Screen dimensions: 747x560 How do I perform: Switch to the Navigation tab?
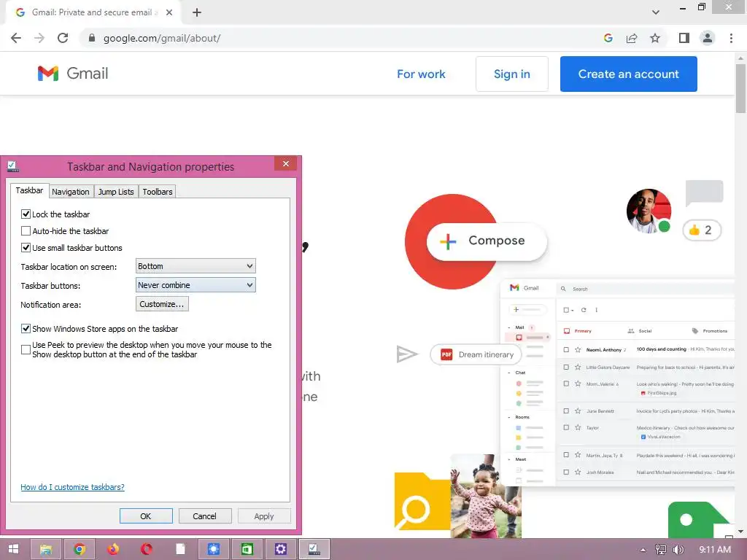tap(71, 192)
